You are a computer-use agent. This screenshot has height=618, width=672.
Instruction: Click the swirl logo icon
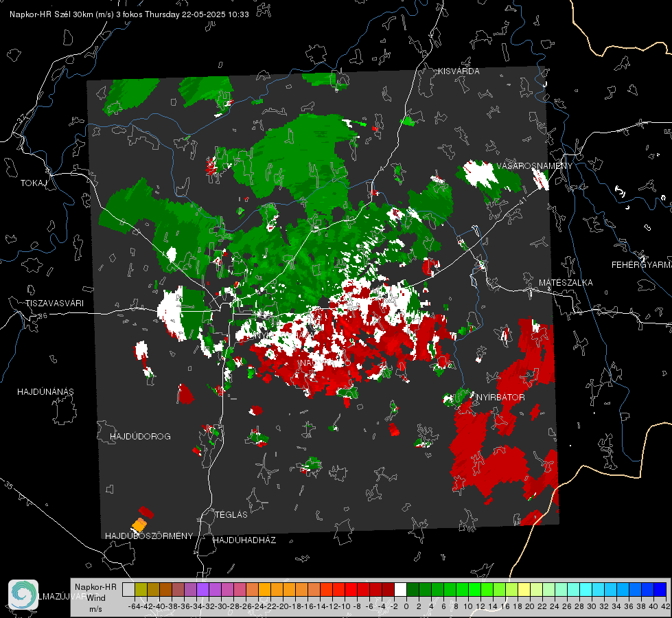pos(23,595)
